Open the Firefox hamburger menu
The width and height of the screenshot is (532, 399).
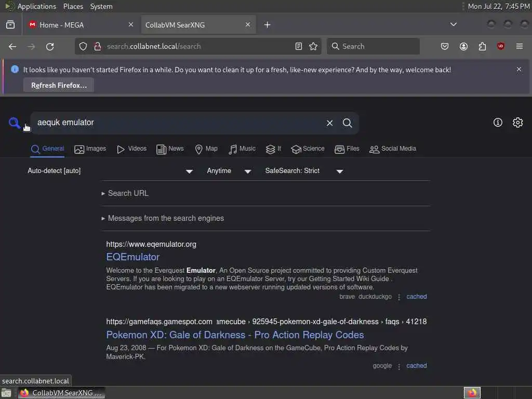tap(520, 46)
